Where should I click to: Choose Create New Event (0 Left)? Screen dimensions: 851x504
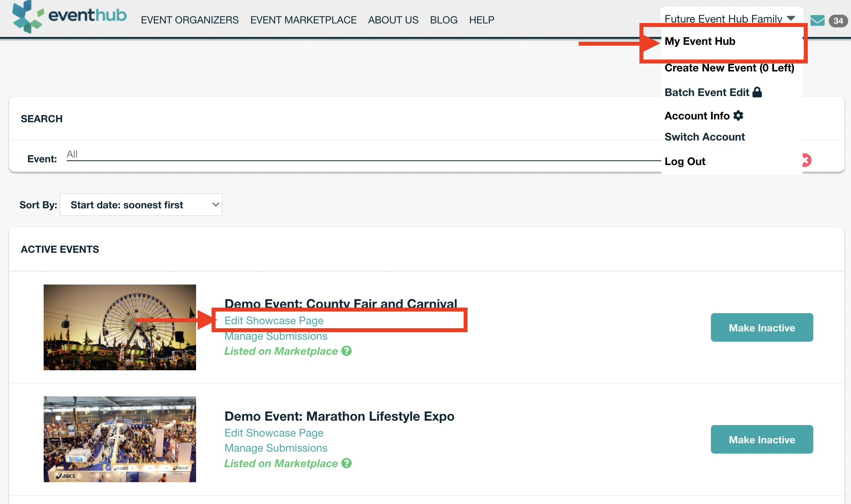[x=730, y=68]
